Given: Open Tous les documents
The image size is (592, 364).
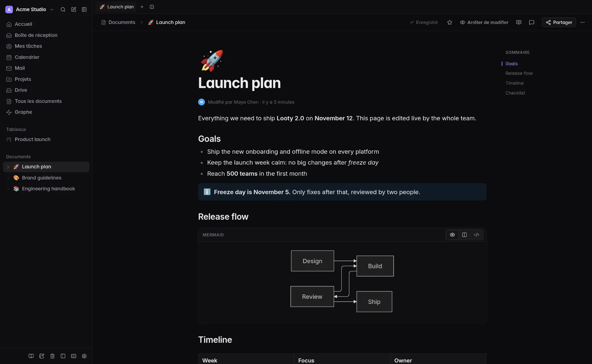Looking at the screenshot, I should tap(46, 101).
